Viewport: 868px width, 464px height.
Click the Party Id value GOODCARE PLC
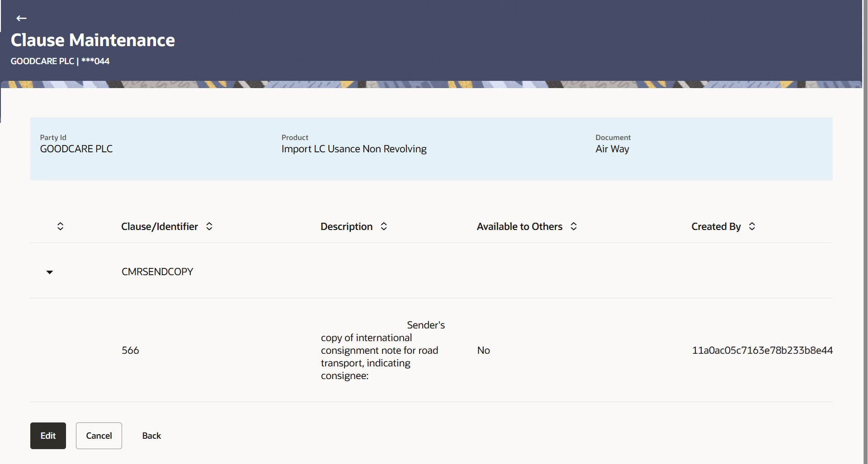76,149
